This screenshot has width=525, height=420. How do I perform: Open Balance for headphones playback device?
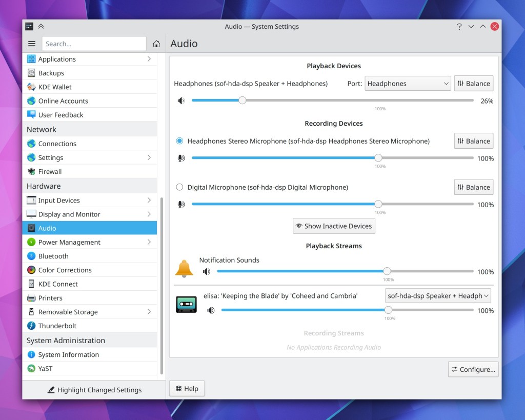[473, 84]
